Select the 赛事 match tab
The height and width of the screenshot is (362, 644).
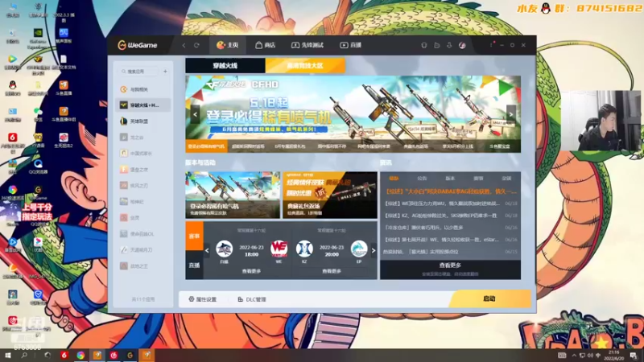point(194,236)
